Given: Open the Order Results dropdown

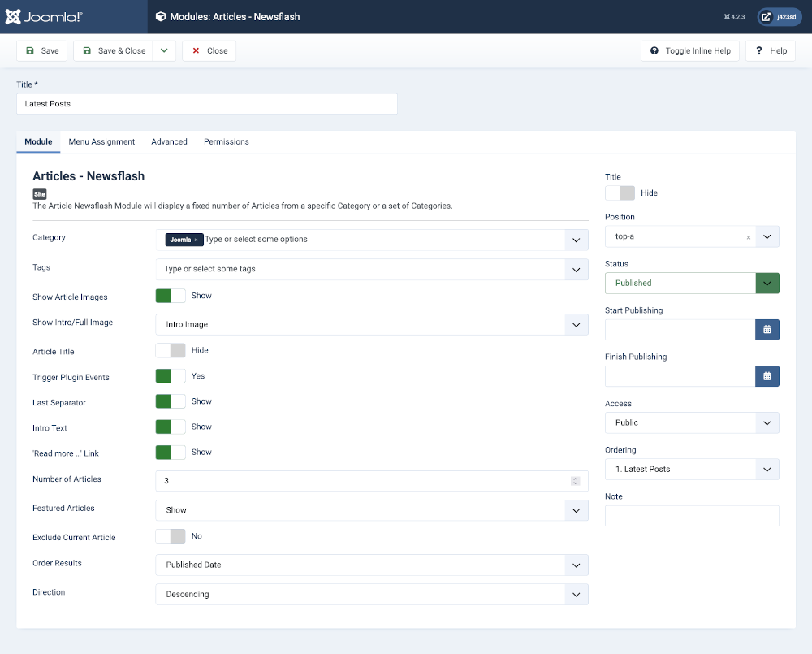Looking at the screenshot, I should pyautogui.click(x=577, y=565).
